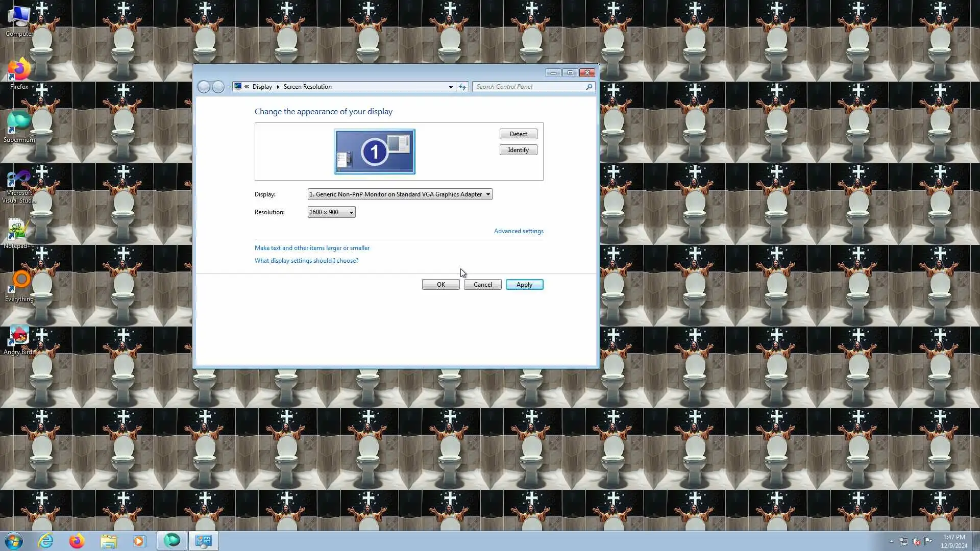
Task: Open the Firefox desktop shortcut
Action: 19,71
